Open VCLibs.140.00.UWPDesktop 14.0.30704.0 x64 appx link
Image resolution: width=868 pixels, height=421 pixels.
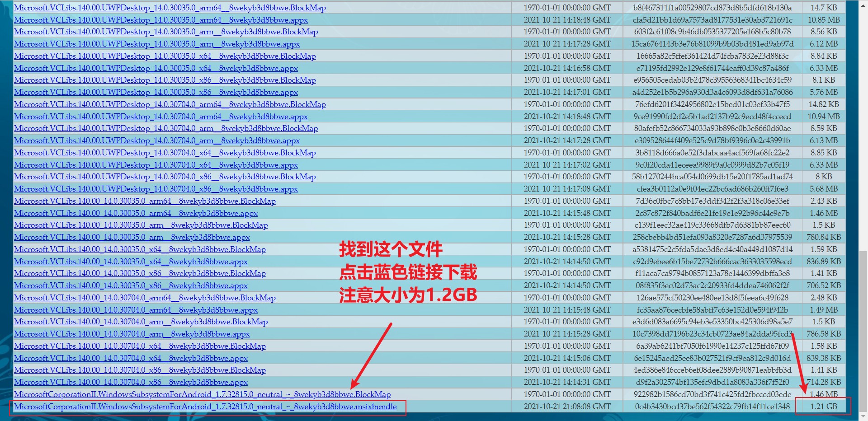click(x=156, y=165)
